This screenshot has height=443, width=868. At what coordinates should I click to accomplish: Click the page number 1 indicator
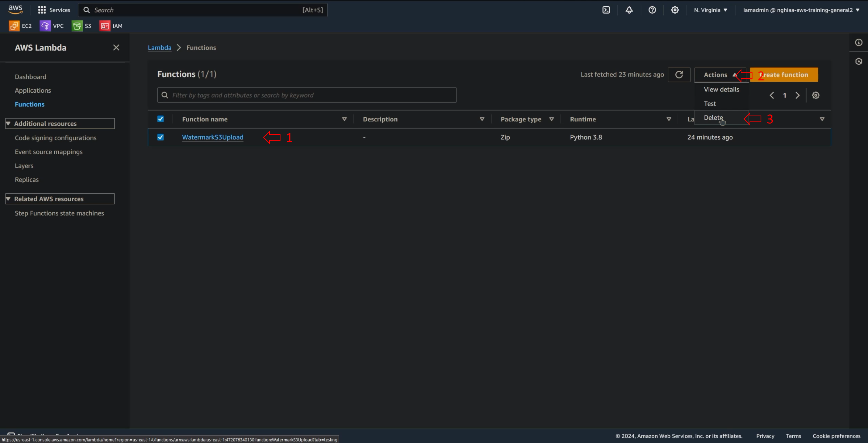(x=785, y=96)
